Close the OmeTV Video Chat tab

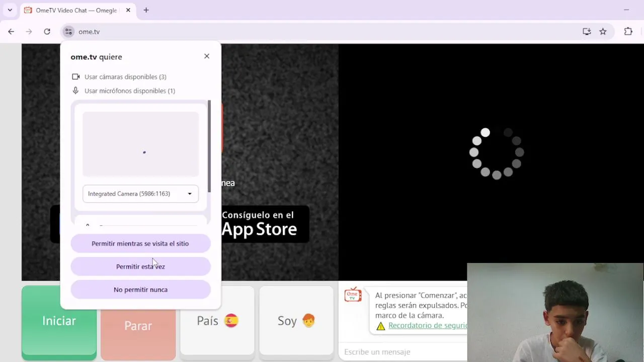click(x=128, y=10)
